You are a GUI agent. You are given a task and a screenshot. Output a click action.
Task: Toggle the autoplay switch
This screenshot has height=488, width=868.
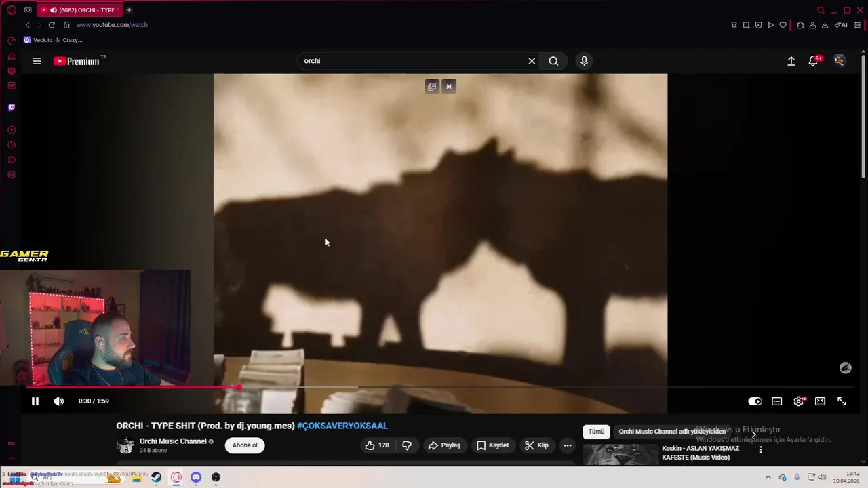(755, 401)
